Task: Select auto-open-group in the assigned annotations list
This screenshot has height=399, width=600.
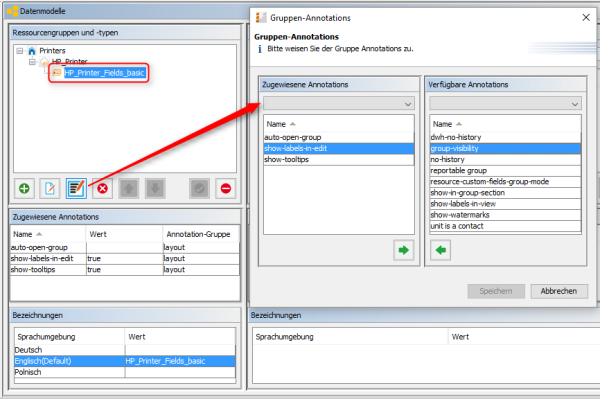Action: tap(339, 137)
